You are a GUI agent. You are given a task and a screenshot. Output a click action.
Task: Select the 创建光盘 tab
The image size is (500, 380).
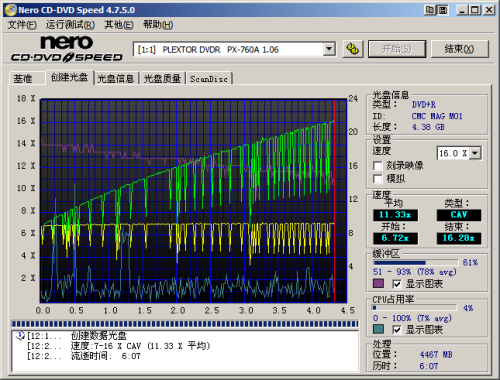click(x=69, y=77)
